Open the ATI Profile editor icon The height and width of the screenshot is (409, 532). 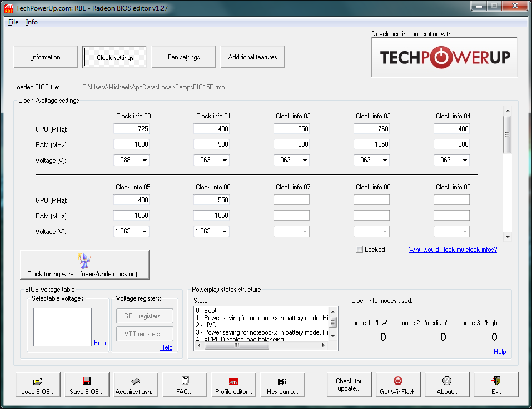[233, 382]
